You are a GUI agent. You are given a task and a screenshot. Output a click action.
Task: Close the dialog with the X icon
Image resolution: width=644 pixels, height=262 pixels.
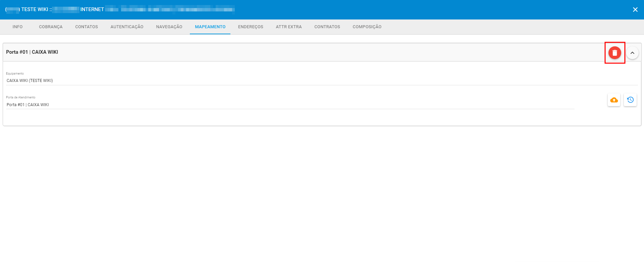[635, 9]
